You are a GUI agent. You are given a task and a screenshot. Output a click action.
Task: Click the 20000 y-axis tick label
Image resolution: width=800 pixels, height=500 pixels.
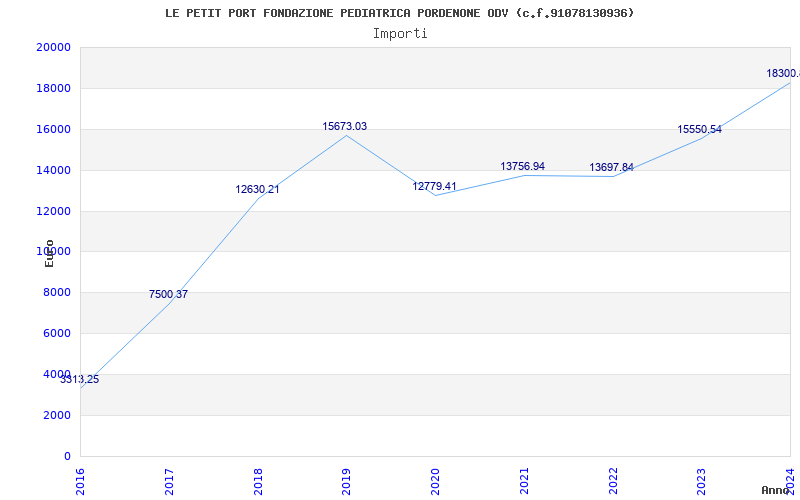point(53,48)
